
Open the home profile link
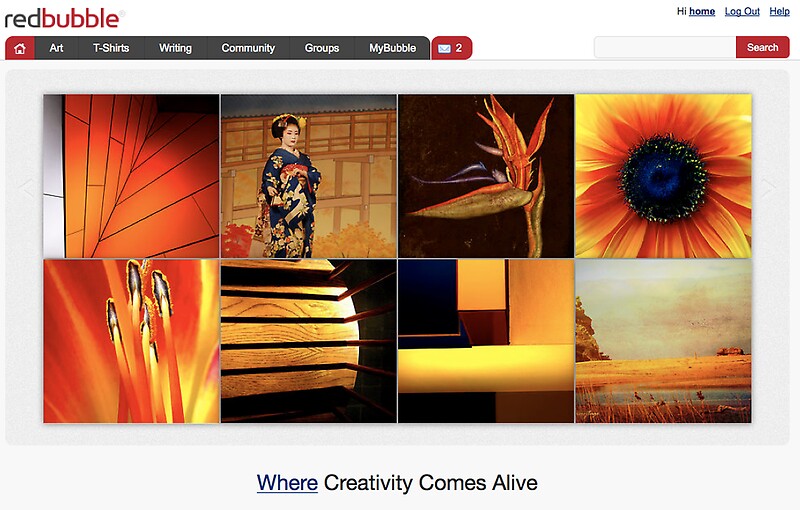pyautogui.click(x=702, y=11)
